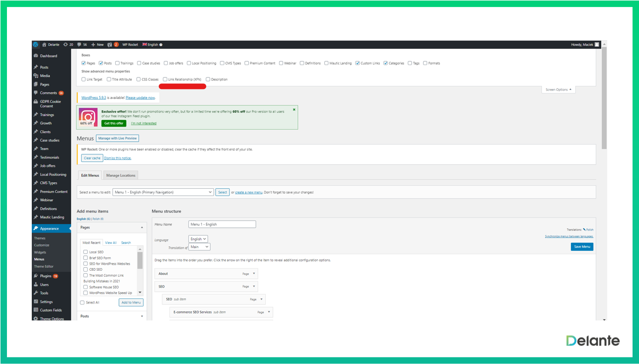This screenshot has height=364, width=639.
Task: Expand the top-level SEO menu item arrow
Action: 254,287
